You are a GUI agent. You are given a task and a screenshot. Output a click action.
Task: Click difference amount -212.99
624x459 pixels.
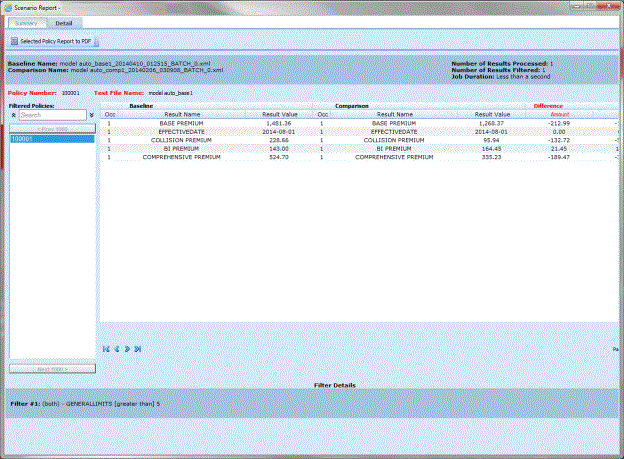[x=559, y=123]
